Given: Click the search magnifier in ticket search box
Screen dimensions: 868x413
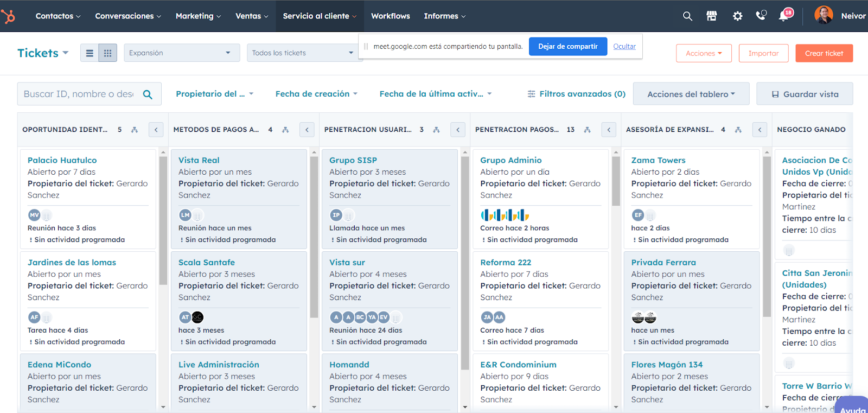Looking at the screenshot, I should pyautogui.click(x=148, y=94).
